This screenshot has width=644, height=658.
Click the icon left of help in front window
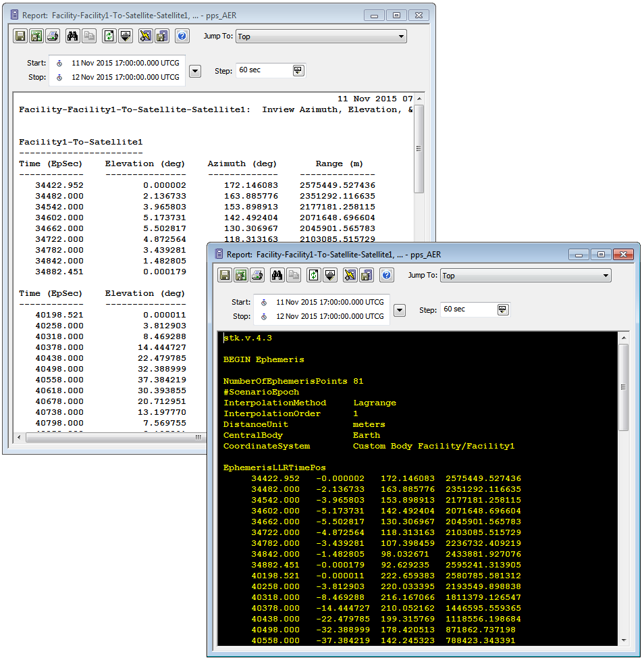click(367, 275)
